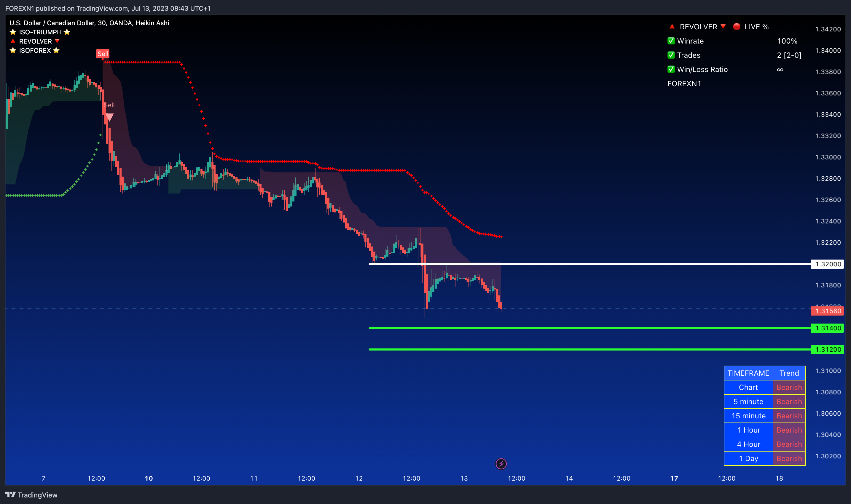
Task: Select the ISOFOREX indicator label
Action: pyautogui.click(x=35, y=50)
